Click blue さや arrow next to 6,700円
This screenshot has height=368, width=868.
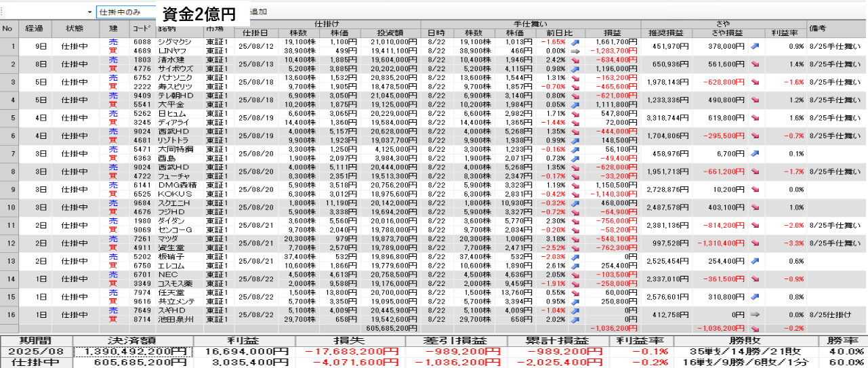click(x=754, y=153)
